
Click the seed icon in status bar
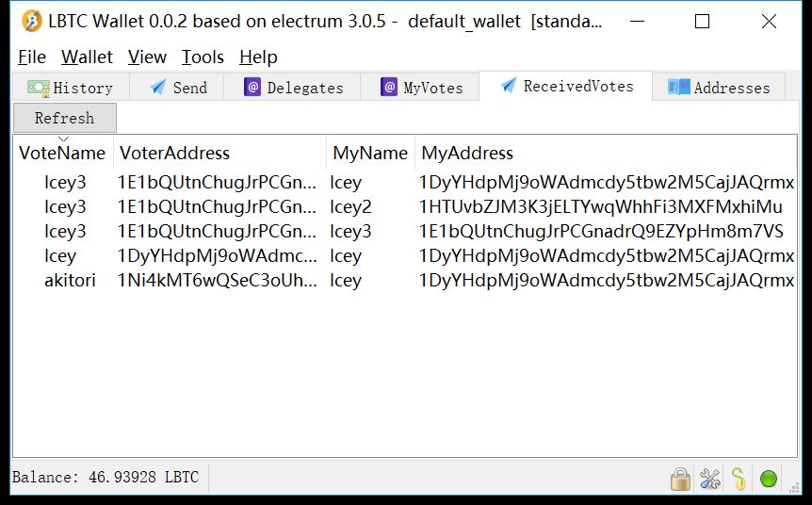(x=739, y=479)
